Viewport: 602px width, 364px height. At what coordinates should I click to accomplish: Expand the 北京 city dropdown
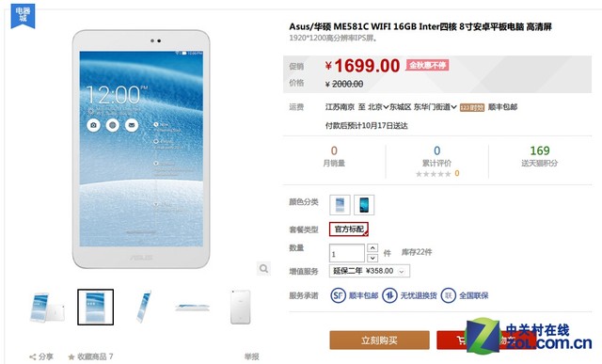(x=378, y=107)
